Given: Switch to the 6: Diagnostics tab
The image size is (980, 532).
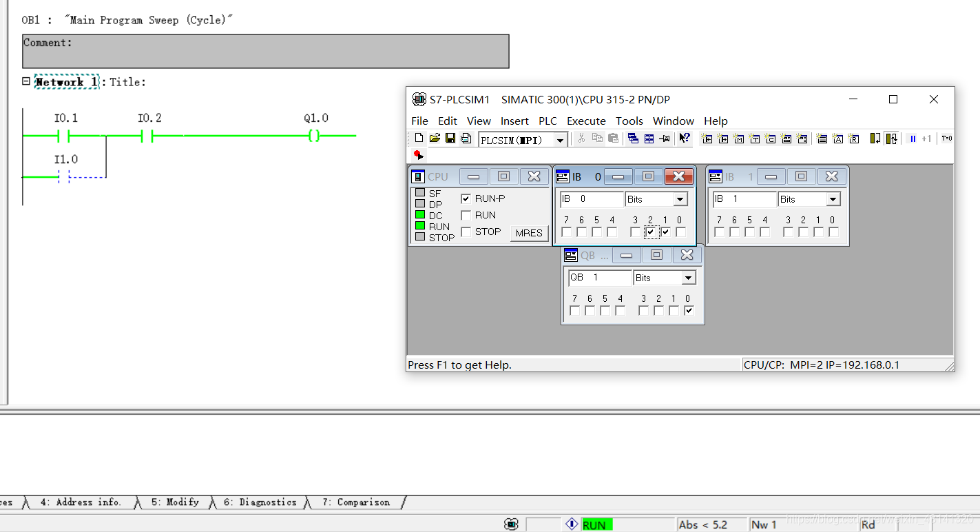Looking at the screenshot, I should click(260, 502).
